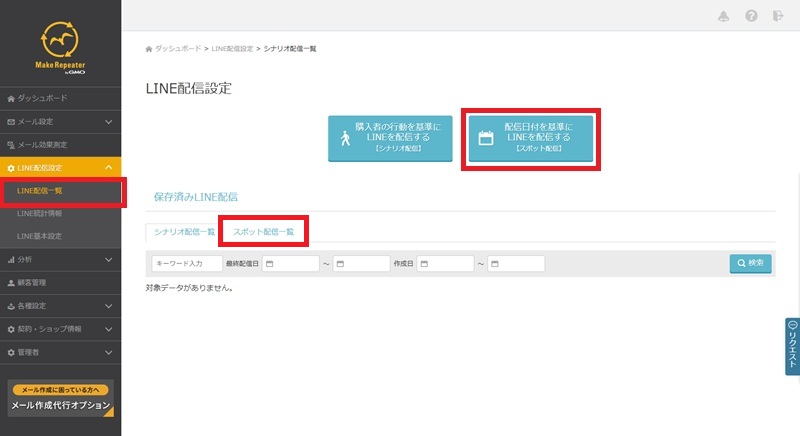Click the 検索 search button
Viewport: 800px width, 436px height.
pos(751,263)
